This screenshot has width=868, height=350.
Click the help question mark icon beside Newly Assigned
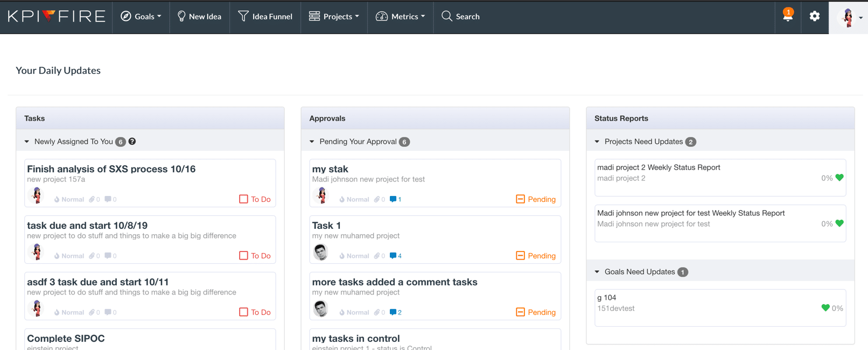132,142
